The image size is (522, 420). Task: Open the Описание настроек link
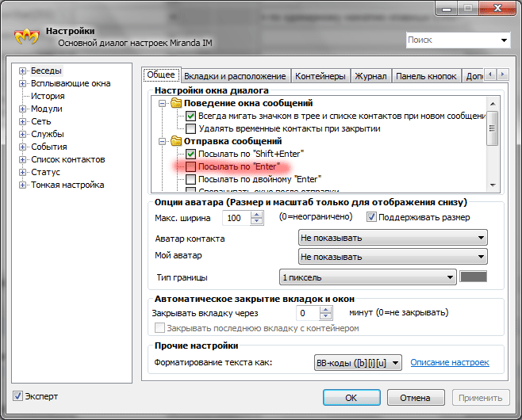point(450,362)
